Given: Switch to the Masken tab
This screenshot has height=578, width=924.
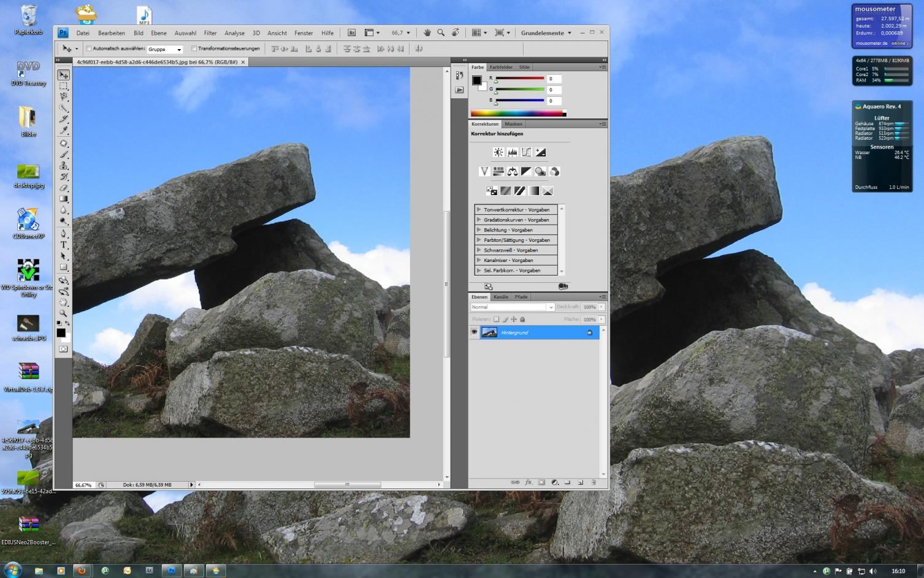Looking at the screenshot, I should (x=513, y=124).
